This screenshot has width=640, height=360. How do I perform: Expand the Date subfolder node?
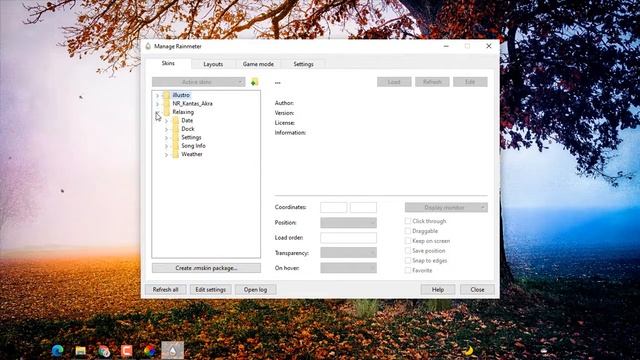[167, 121]
